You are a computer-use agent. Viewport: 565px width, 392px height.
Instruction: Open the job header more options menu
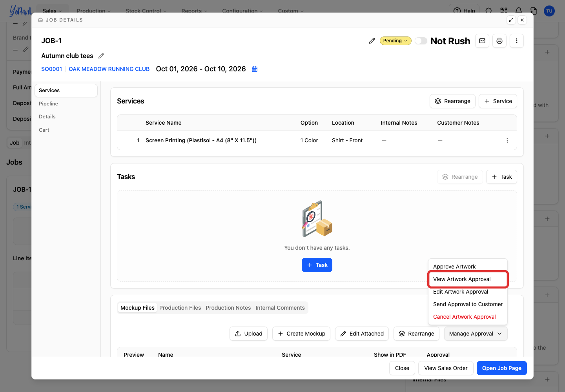[x=517, y=41]
